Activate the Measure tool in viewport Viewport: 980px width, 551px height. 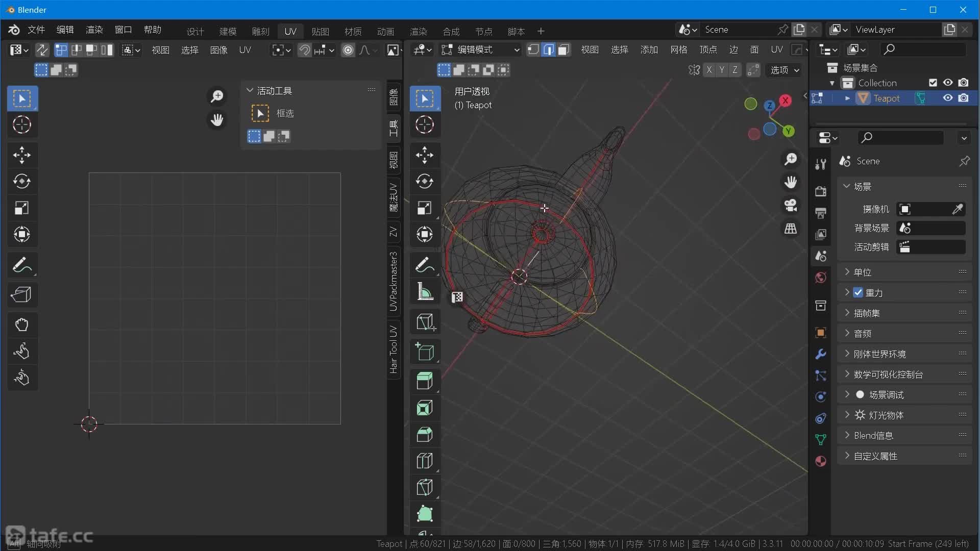425,292
